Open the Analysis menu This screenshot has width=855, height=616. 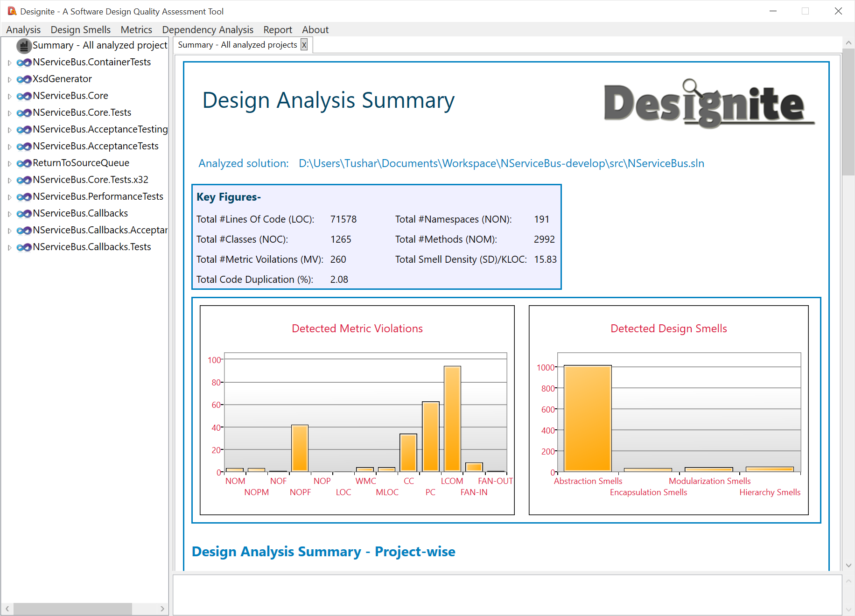23,30
